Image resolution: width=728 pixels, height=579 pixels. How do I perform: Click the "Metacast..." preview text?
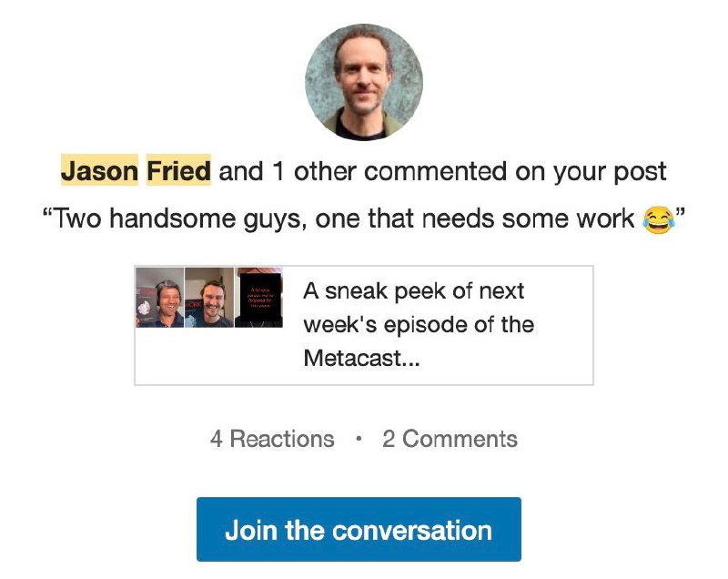click(361, 358)
